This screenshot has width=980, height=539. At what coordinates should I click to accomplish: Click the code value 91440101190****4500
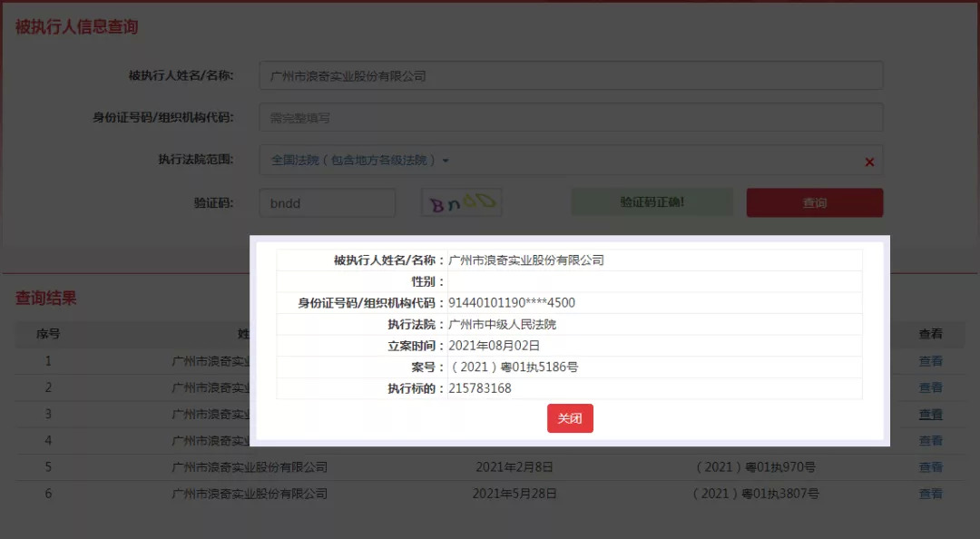(512, 303)
